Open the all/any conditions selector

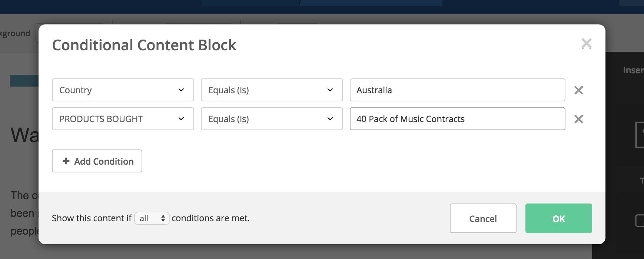pos(152,218)
